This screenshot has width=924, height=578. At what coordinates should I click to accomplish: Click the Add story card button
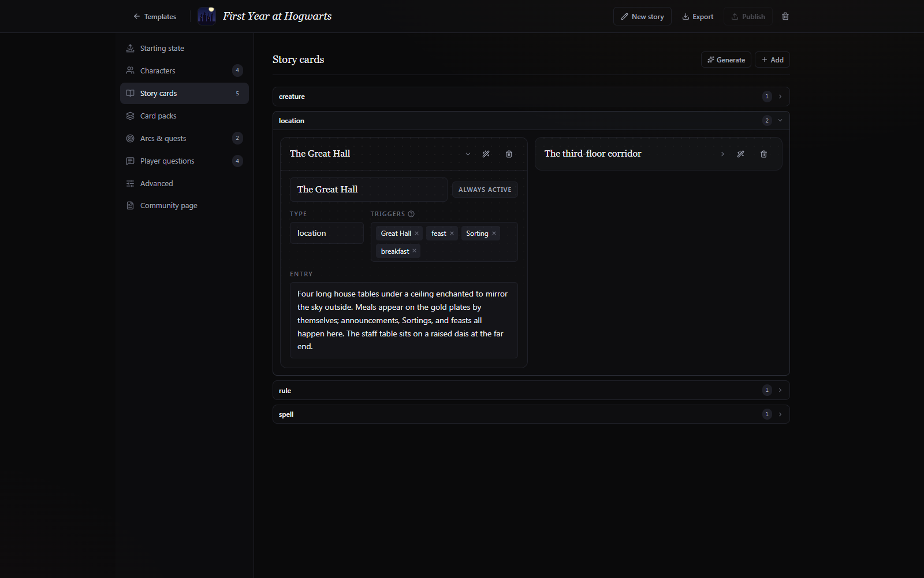tap(772, 60)
